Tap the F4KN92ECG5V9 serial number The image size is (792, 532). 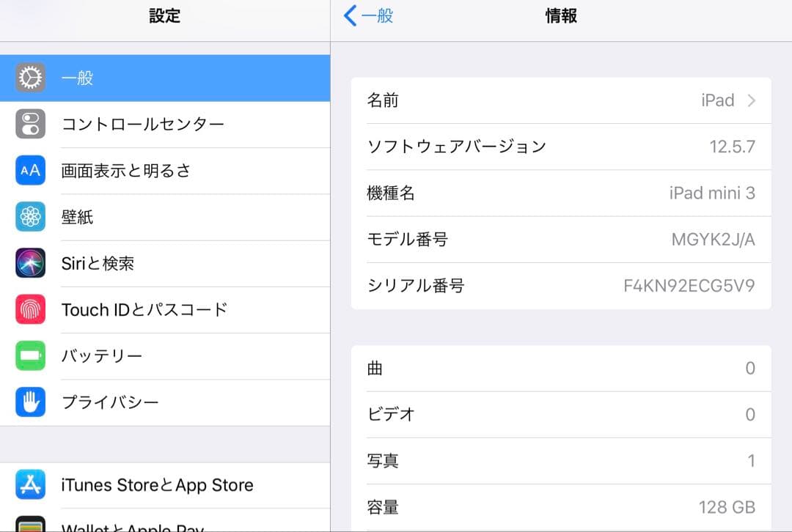point(689,286)
